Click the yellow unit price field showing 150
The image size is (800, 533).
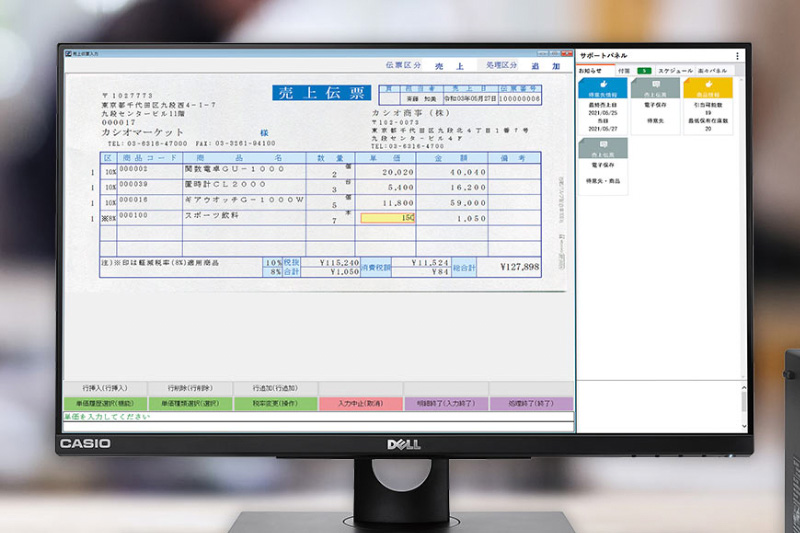pos(388,218)
